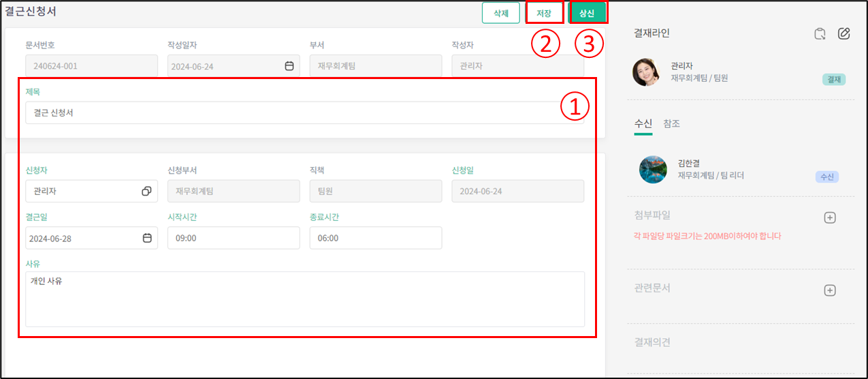Click the 저장 button
Screen dimensions: 868x379
[x=544, y=13]
